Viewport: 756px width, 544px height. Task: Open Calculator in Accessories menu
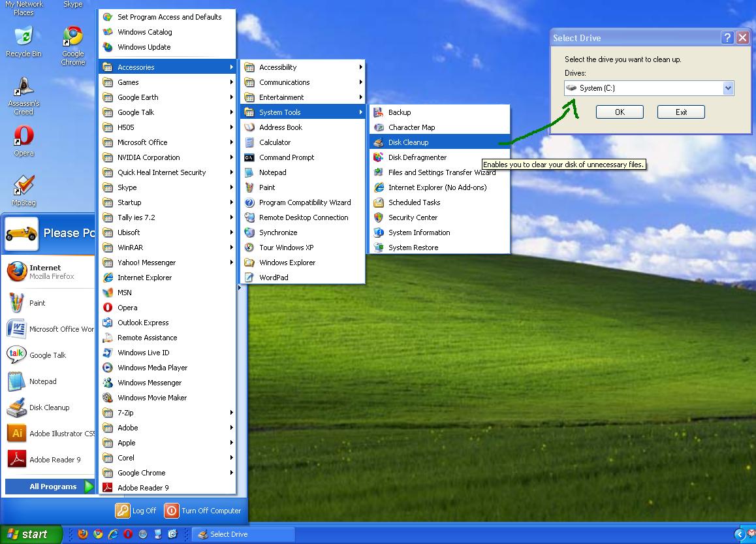302,142
